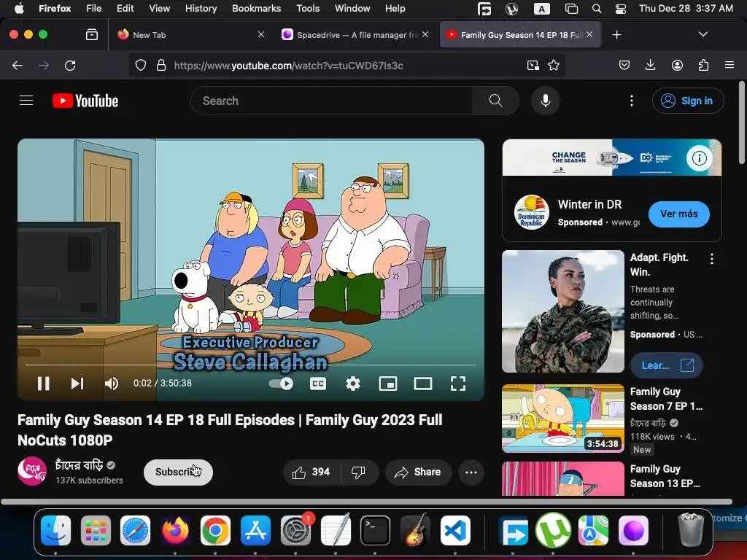Open the History menu
747x560 pixels.
pos(201,8)
